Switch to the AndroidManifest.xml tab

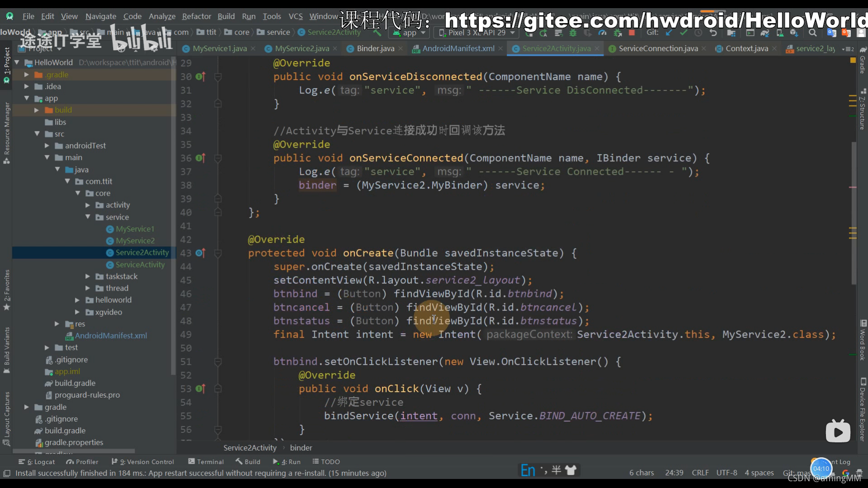tap(458, 48)
